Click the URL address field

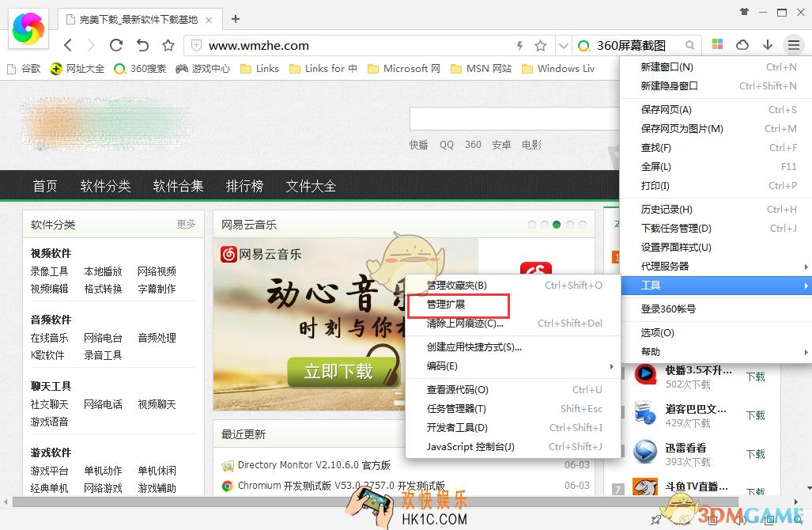[357, 46]
